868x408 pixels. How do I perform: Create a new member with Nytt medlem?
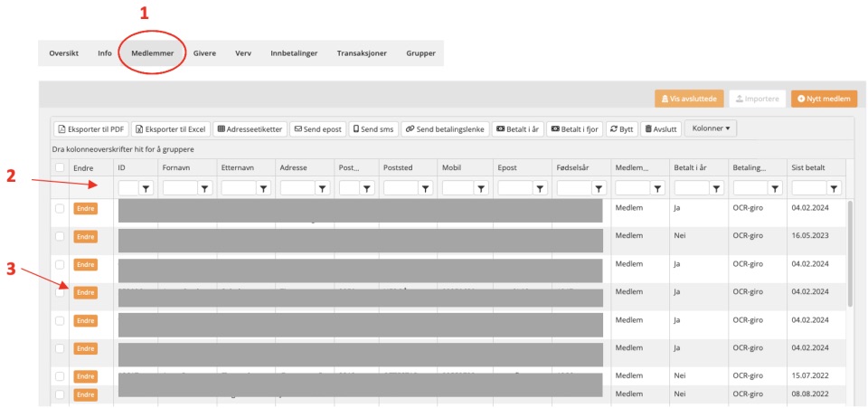tap(824, 99)
